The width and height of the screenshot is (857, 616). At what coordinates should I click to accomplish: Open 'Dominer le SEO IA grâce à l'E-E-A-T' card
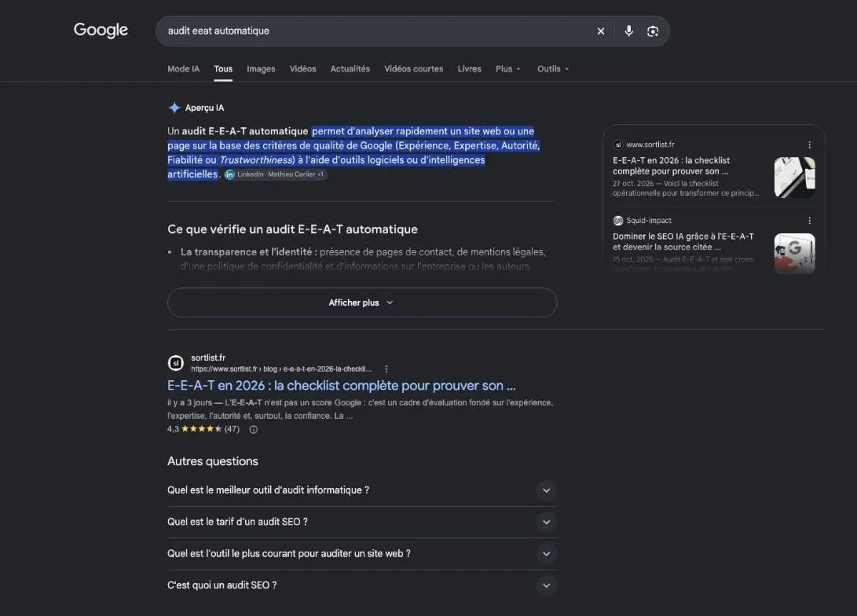683,241
